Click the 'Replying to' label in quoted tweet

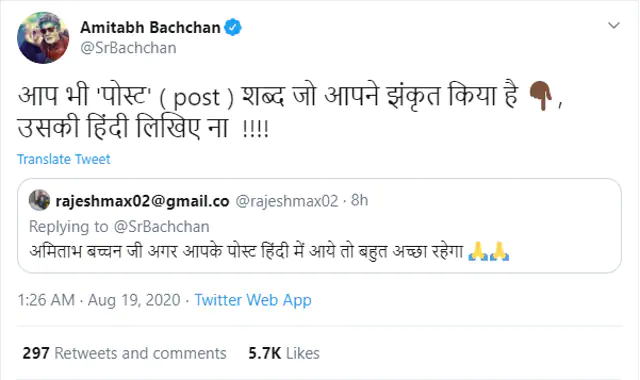point(69,227)
